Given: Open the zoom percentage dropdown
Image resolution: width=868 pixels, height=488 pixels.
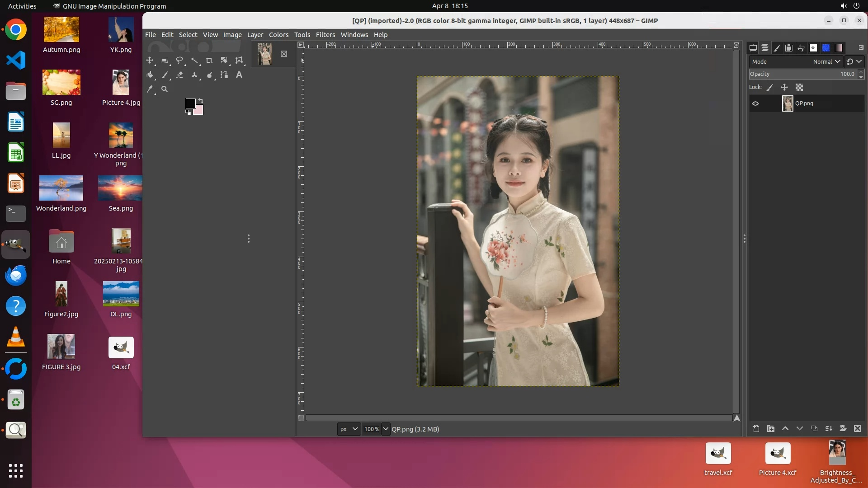Looking at the screenshot, I should click(386, 429).
